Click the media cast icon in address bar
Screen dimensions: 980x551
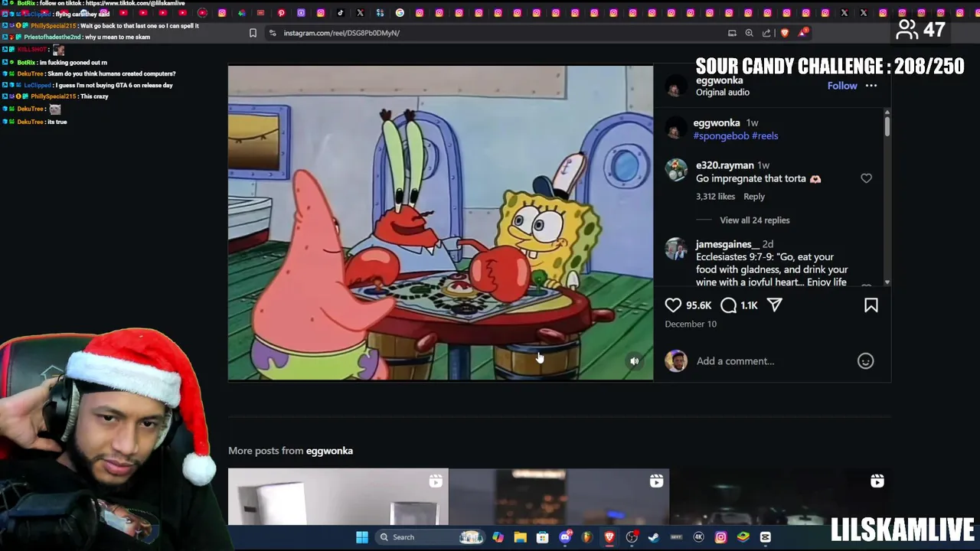point(732,33)
